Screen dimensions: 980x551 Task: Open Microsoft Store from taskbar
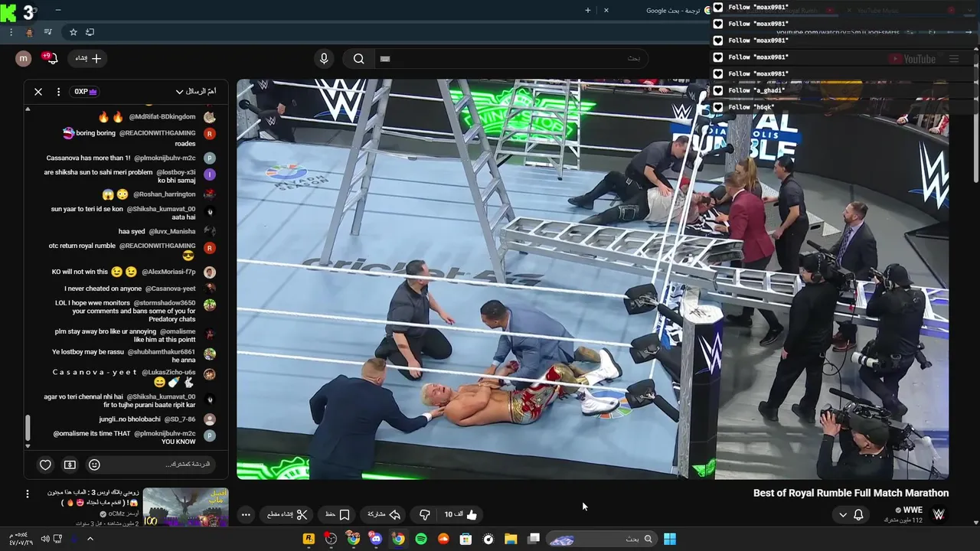pyautogui.click(x=465, y=539)
